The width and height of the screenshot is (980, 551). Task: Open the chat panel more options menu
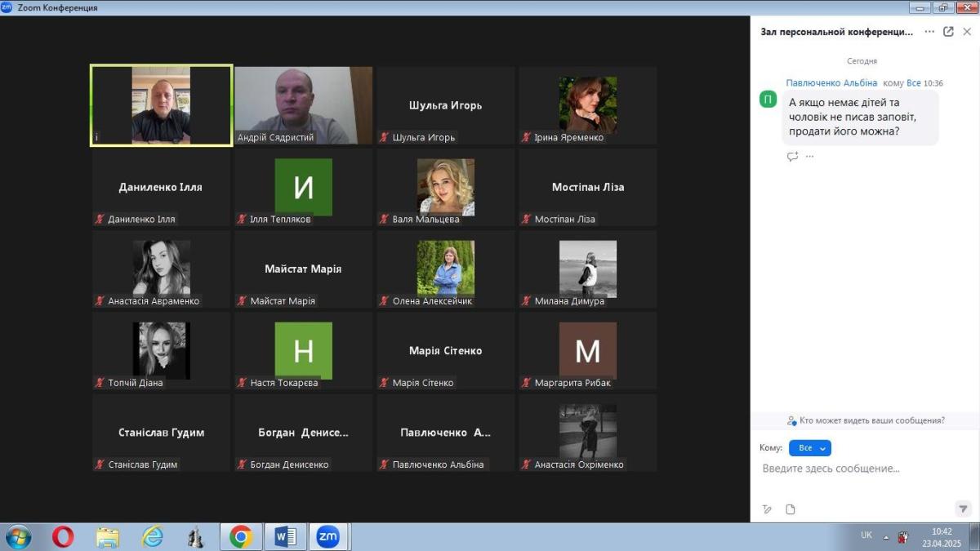(x=929, y=32)
